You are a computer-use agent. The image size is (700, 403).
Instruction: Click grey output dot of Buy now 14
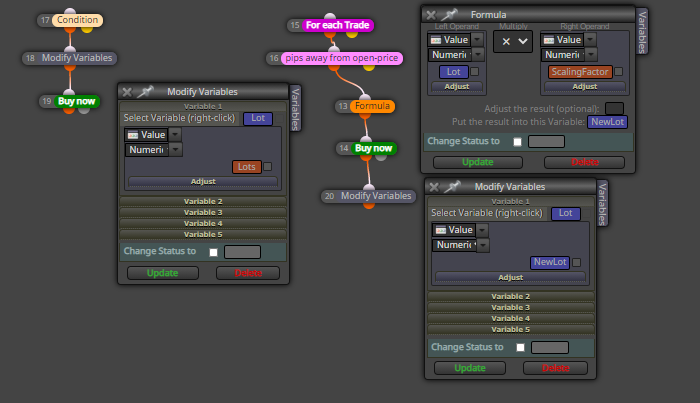point(381,157)
